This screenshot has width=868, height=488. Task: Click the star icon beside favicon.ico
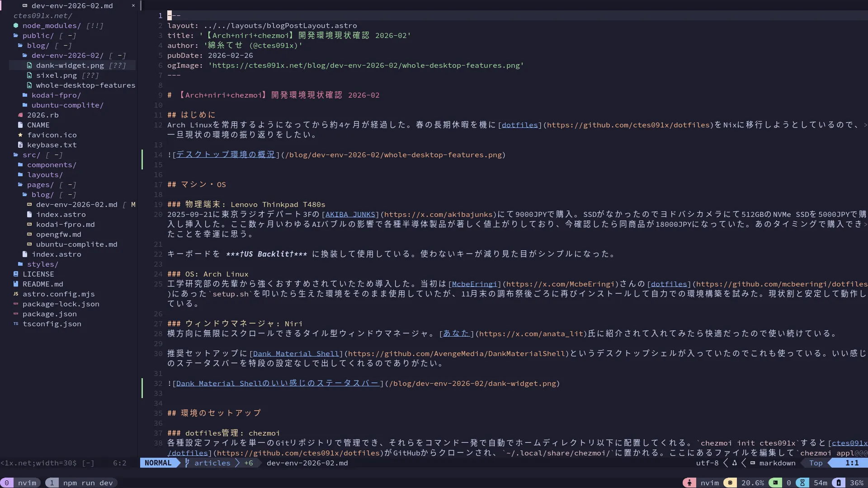[x=20, y=135]
